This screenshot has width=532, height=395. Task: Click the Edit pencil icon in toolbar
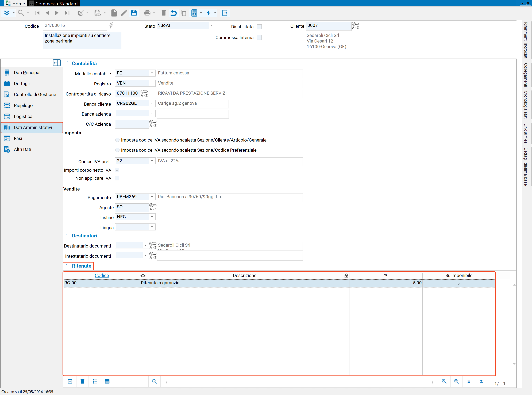pos(124,13)
